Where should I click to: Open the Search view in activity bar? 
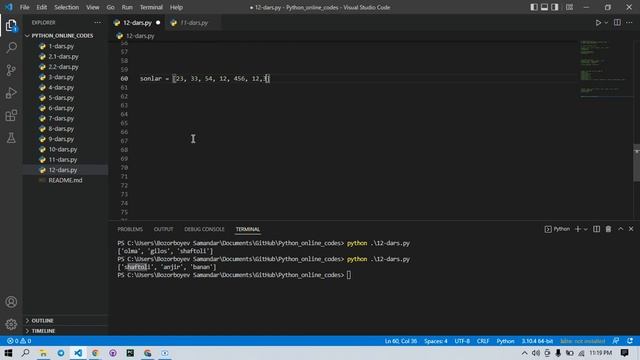coord(11,48)
